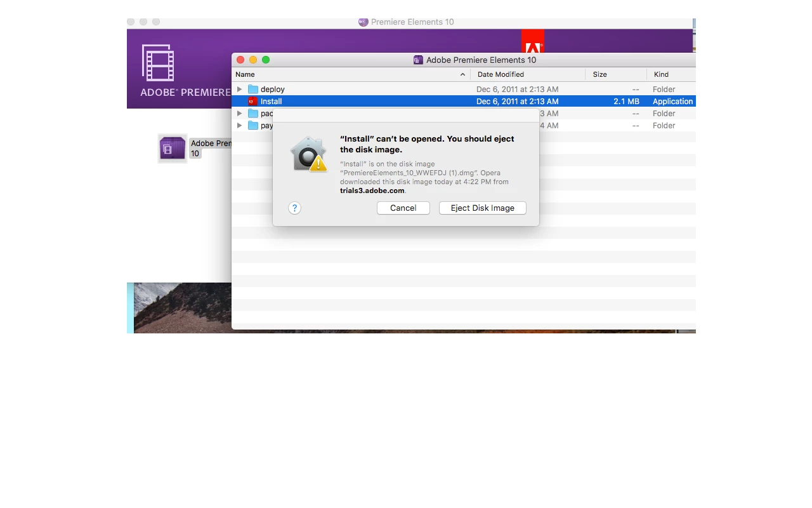Viewport: 812px width, 508px height.
Task: Select the 'pac' folder icon
Action: tap(253, 114)
